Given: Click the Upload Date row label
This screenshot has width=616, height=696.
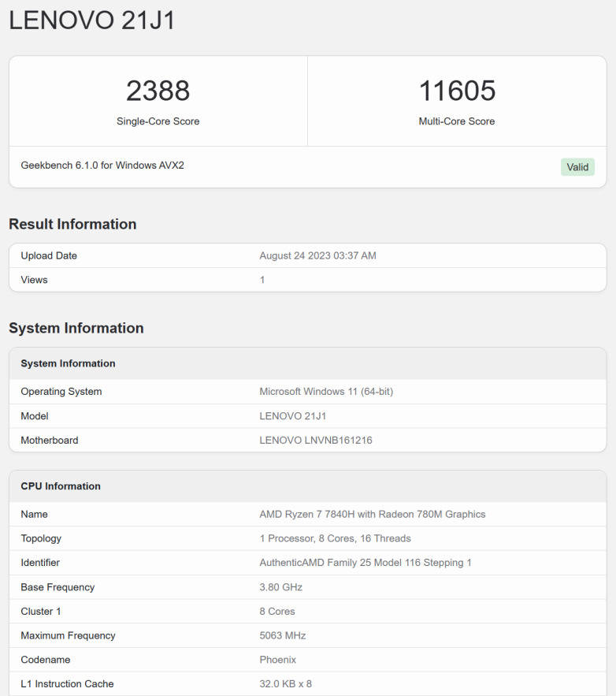Looking at the screenshot, I should tap(49, 255).
